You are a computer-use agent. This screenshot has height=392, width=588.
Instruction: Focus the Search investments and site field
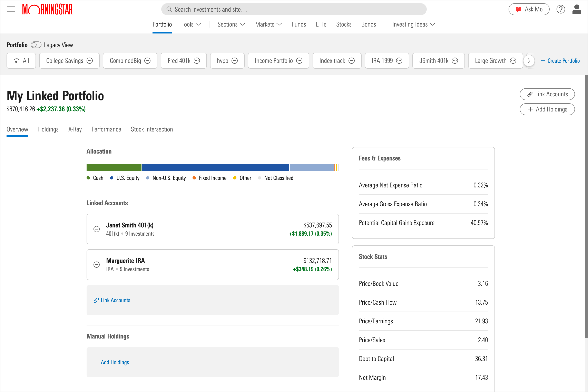[x=294, y=9]
